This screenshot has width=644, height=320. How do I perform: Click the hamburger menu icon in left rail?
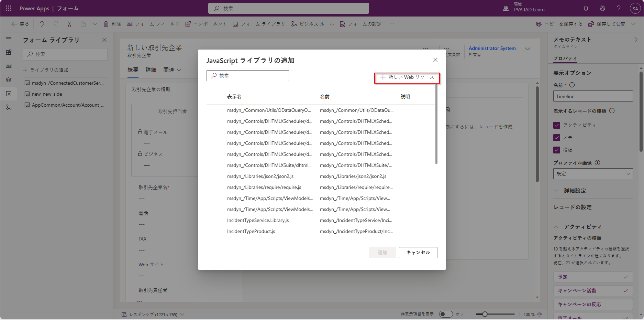click(9, 39)
